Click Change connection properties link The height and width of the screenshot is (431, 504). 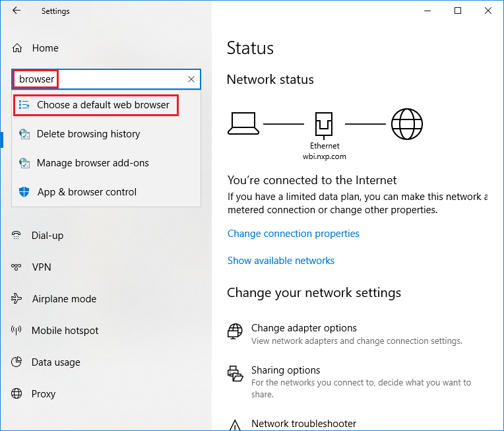(x=294, y=234)
